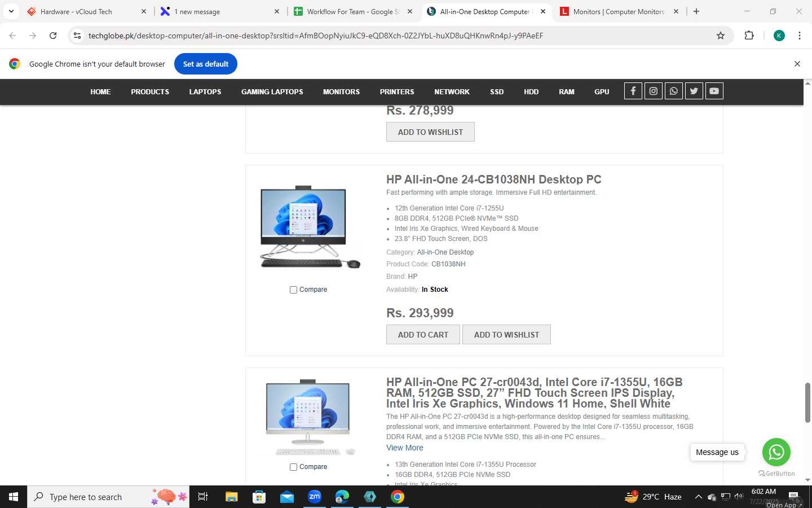The height and width of the screenshot is (508, 812).
Task: Close the All-in-One Desktop Computer tab
Action: pos(543,11)
